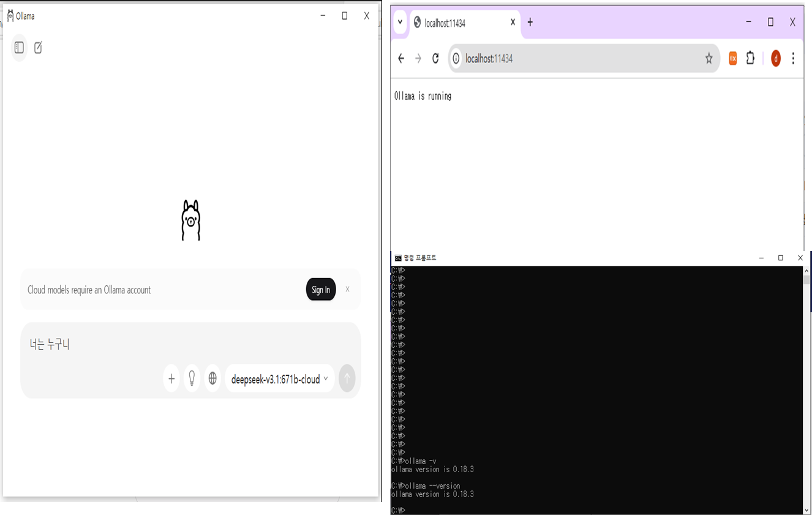Click the Ollama llama logo in title bar
The height and width of the screenshot is (515, 812).
pyautogui.click(x=10, y=16)
